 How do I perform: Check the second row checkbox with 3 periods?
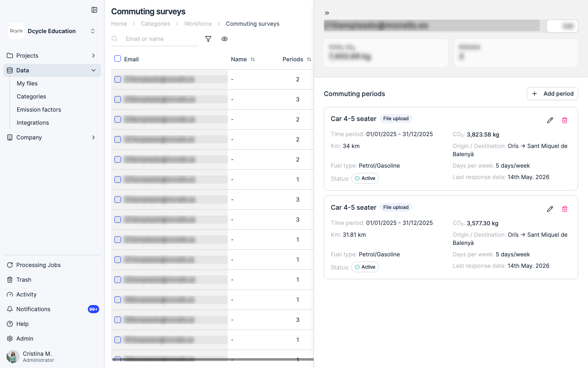118,99
